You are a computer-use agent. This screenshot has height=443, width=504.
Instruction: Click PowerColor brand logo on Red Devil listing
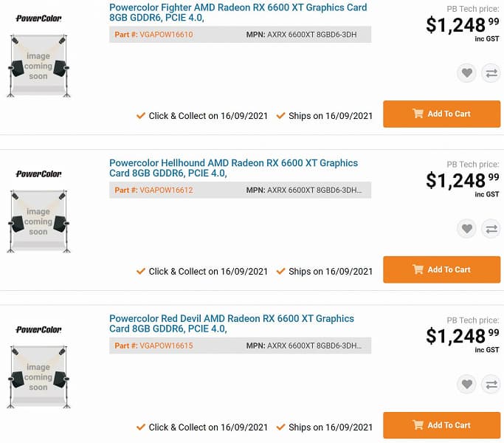pyautogui.click(x=38, y=330)
